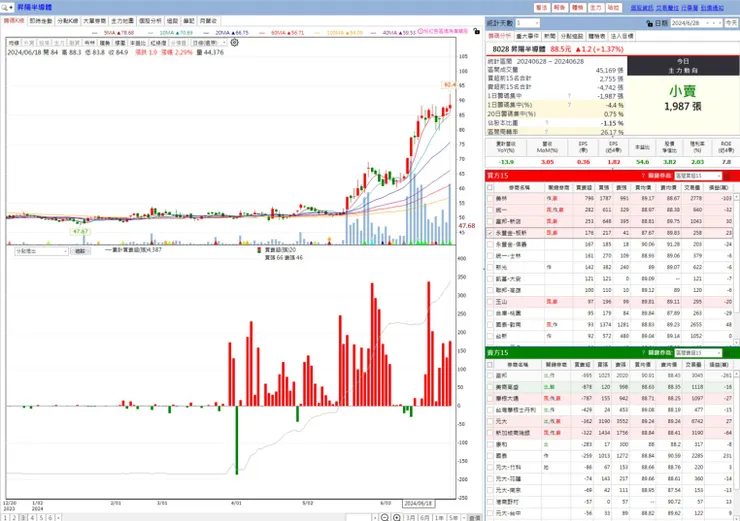The width and height of the screenshot is (740, 521).
Task: Set chart range to 3月
Action: [411, 518]
